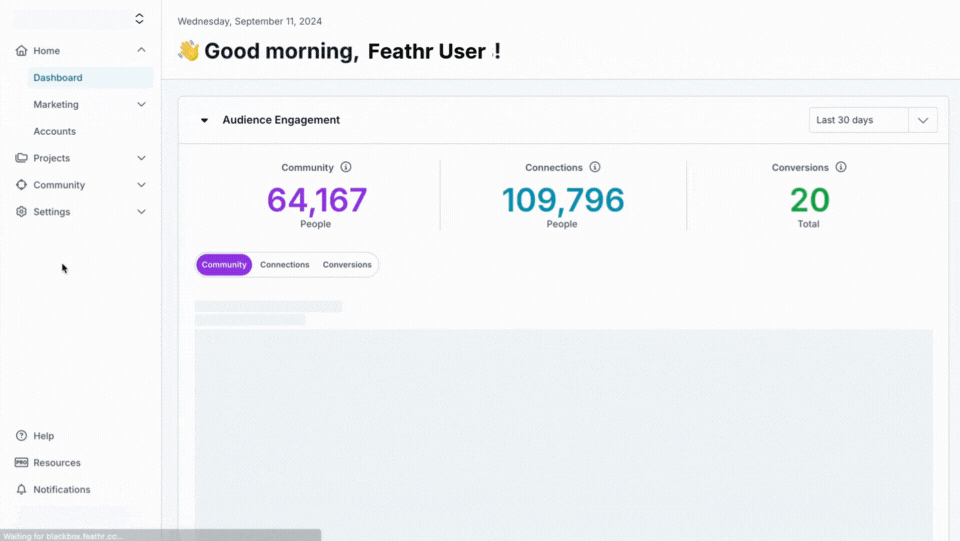Go to Accounts in the sidebar
960x541 pixels.
pos(54,132)
